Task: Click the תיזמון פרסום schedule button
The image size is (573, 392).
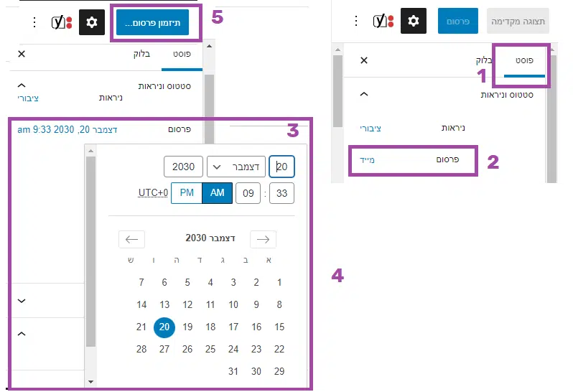Action: (x=152, y=23)
